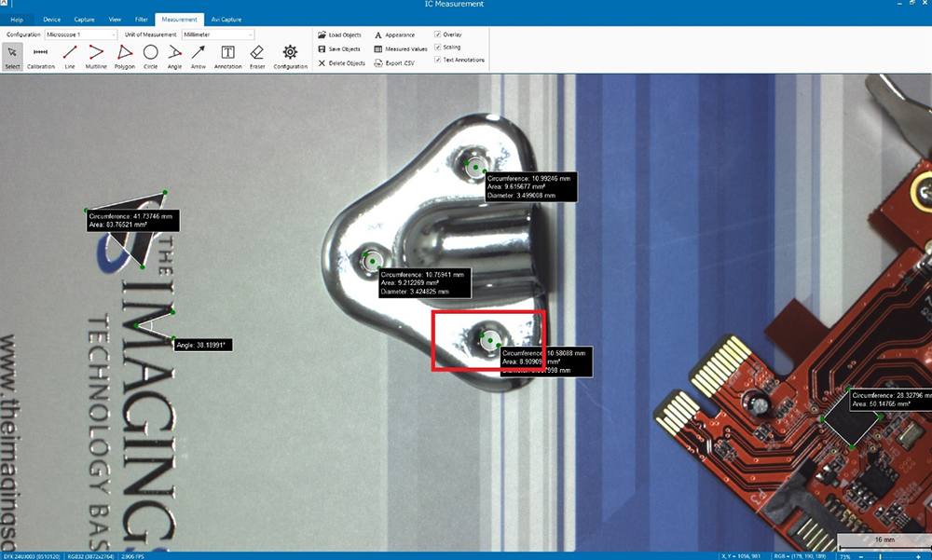The image size is (932, 560).
Task: Click the Measured Values table icon
Action: (x=378, y=48)
